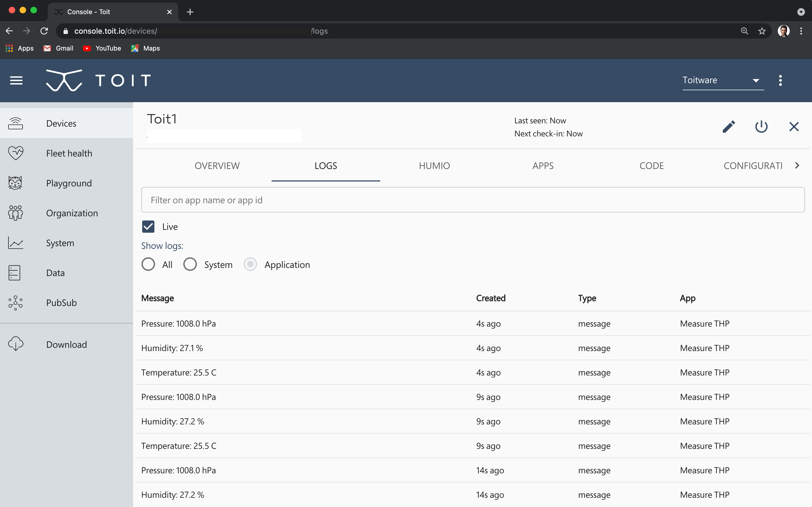The image size is (812, 507).
Task: Open the Playground page
Action: [66, 183]
